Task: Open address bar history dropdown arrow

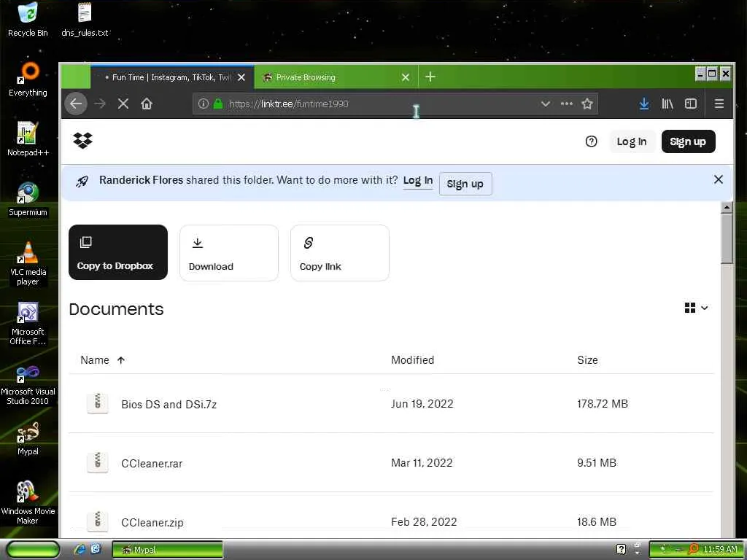Action: [546, 104]
